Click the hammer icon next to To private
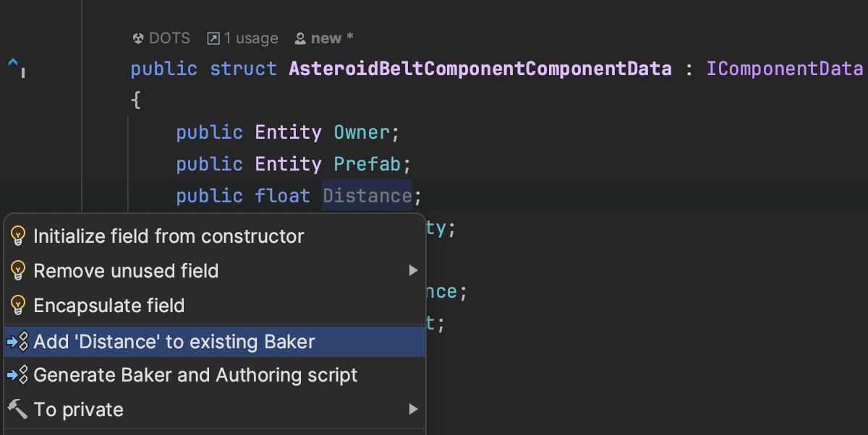The width and height of the screenshot is (868, 435). pos(17,410)
